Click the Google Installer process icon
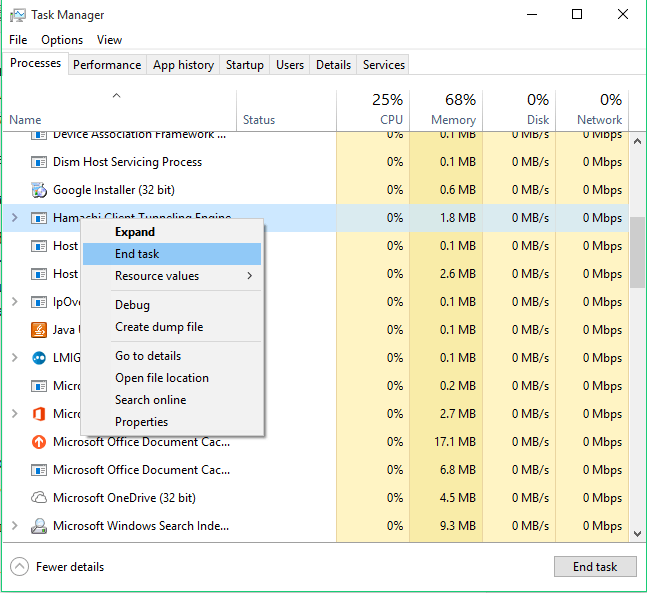Image resolution: width=647 pixels, height=593 pixels. pyautogui.click(x=39, y=190)
